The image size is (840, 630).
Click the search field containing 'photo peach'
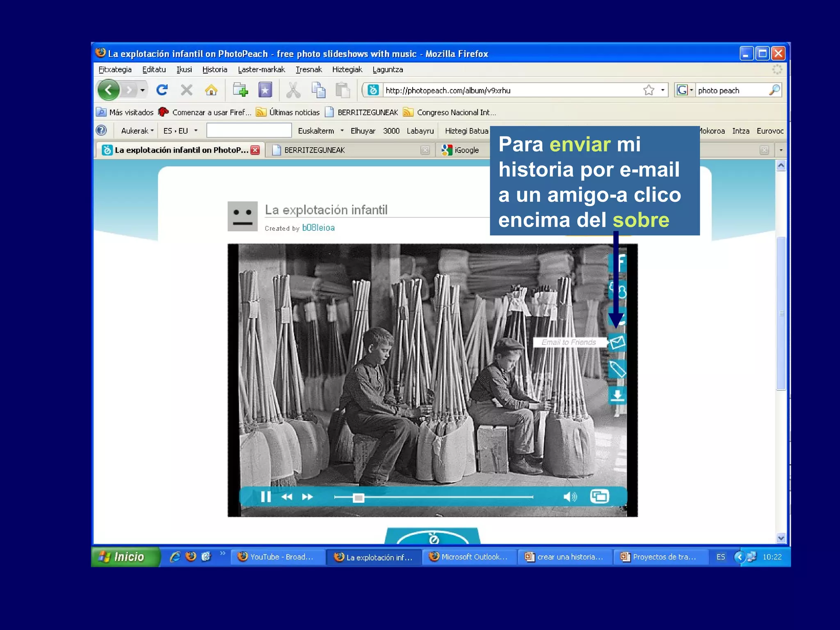pyautogui.click(x=732, y=90)
